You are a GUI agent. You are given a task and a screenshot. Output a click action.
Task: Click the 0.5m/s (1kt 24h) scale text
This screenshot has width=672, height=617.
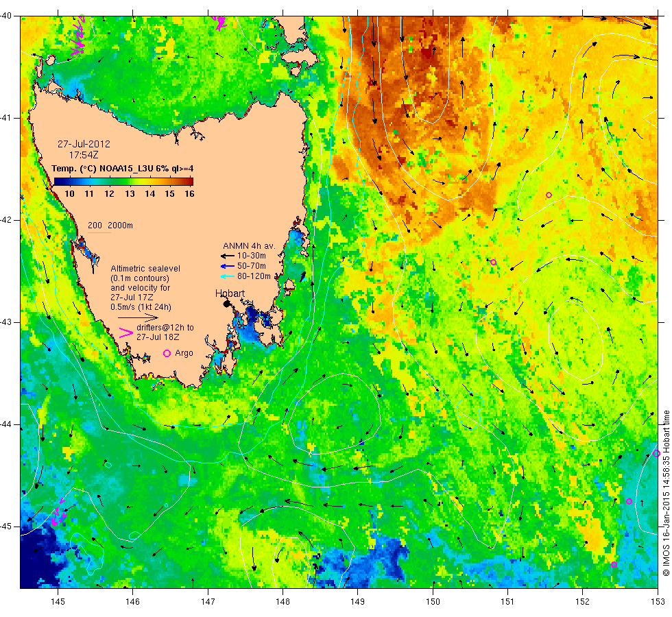coord(141,307)
